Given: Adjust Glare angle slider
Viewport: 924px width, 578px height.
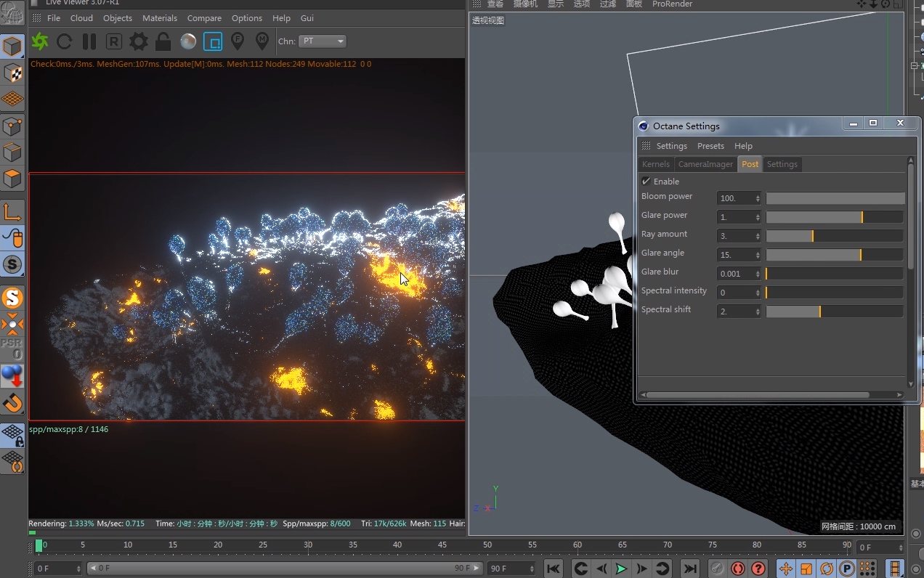Looking at the screenshot, I should (x=835, y=255).
